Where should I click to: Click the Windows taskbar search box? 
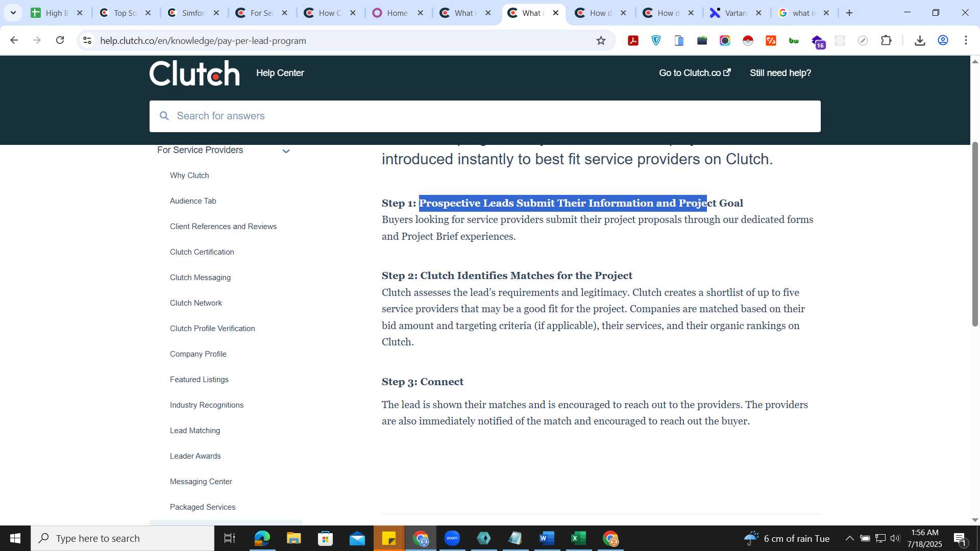122,538
